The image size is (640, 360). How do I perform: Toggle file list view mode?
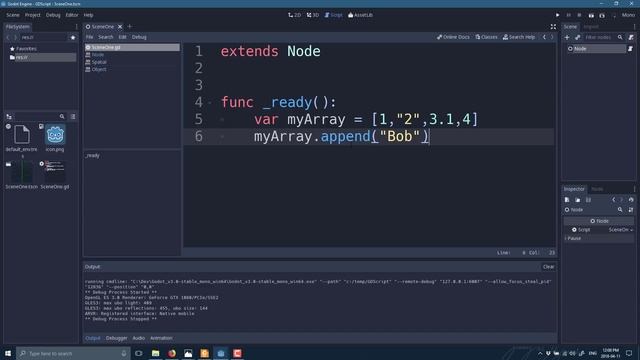tap(73, 116)
